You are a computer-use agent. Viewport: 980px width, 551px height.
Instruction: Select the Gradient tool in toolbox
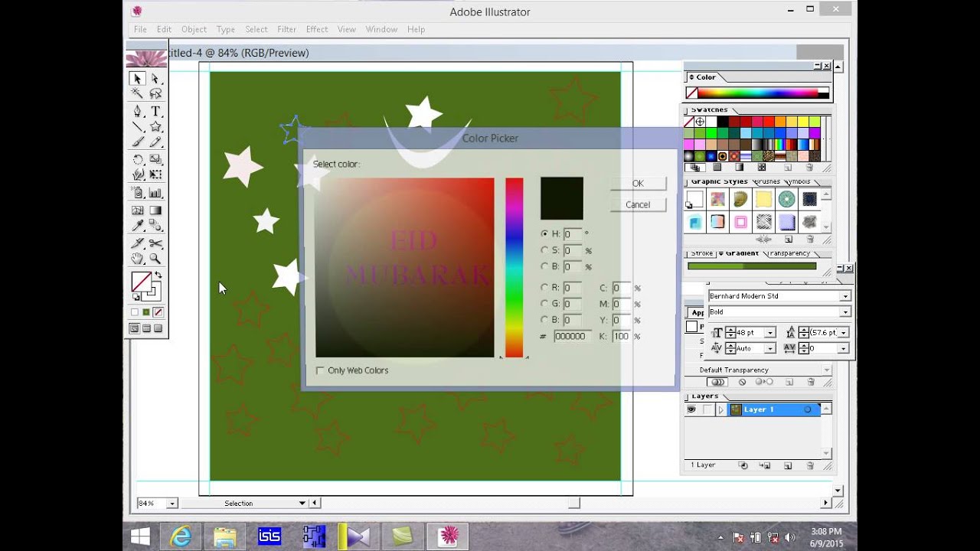click(155, 210)
